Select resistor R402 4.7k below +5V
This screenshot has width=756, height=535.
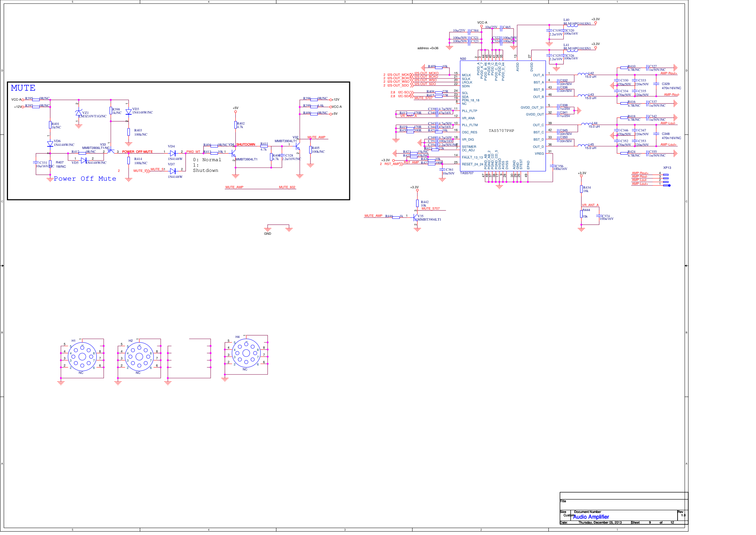point(236,125)
